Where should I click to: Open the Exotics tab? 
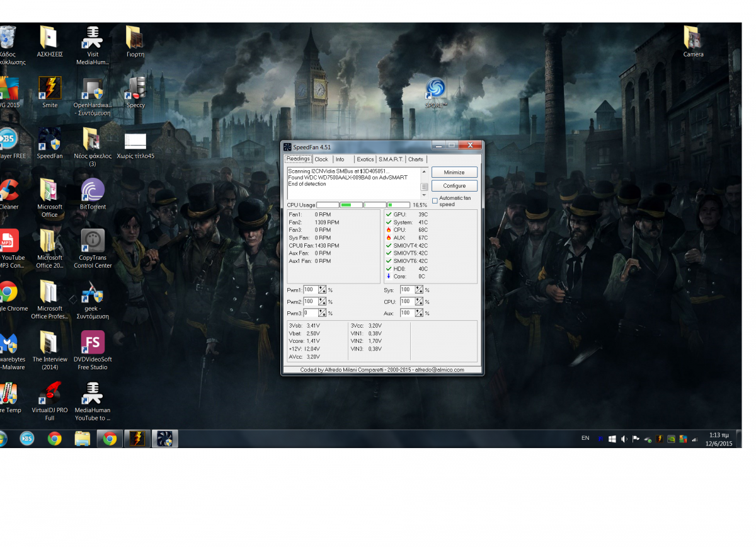pyautogui.click(x=365, y=159)
